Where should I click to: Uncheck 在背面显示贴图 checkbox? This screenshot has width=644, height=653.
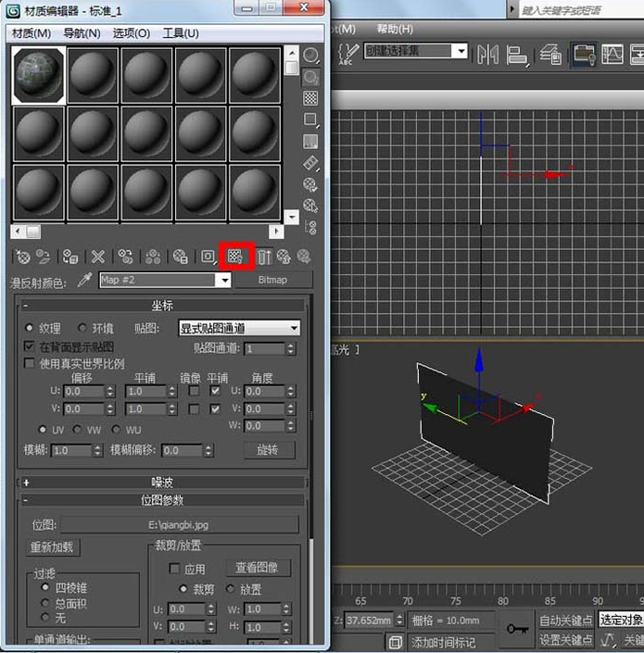click(30, 346)
